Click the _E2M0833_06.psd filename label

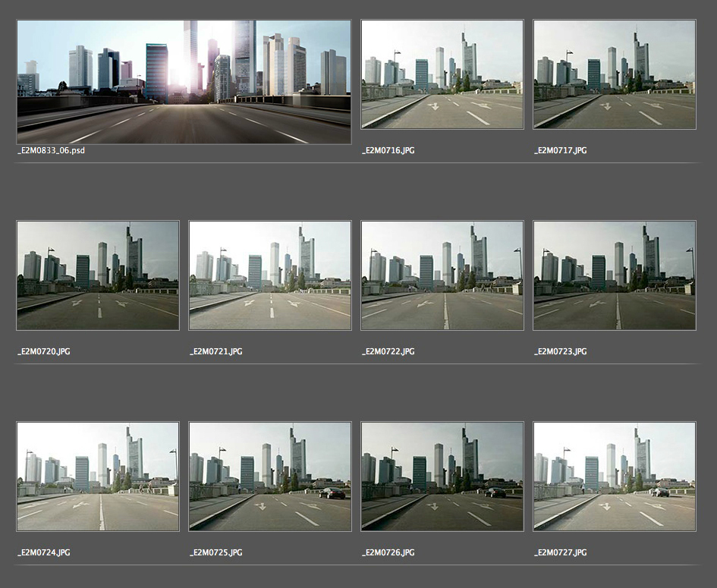pyautogui.click(x=50, y=150)
